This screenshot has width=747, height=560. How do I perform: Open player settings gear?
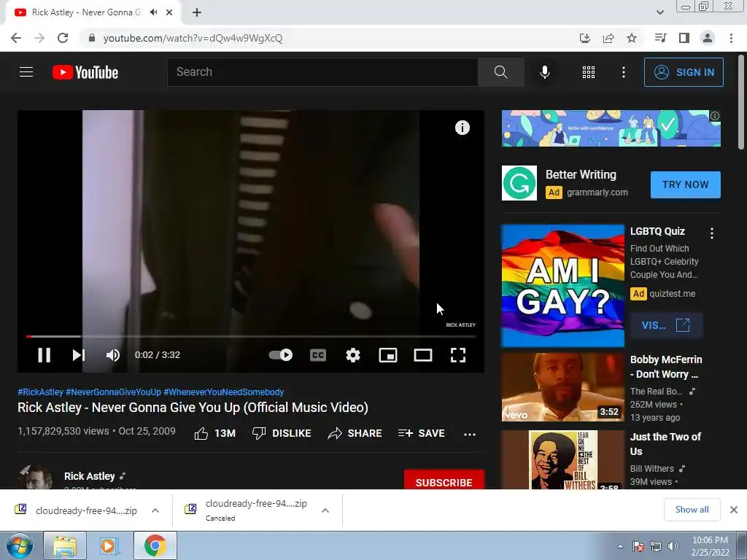[353, 355]
